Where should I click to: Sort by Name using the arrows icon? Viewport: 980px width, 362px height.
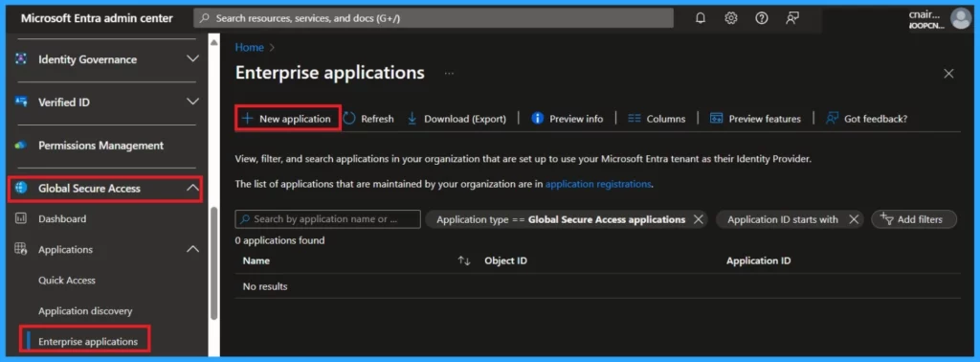tap(464, 260)
